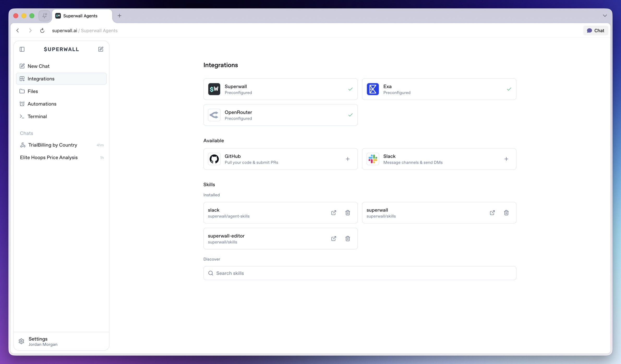Add the Slack integration with plus
This screenshot has width=621, height=364.
tap(506, 159)
